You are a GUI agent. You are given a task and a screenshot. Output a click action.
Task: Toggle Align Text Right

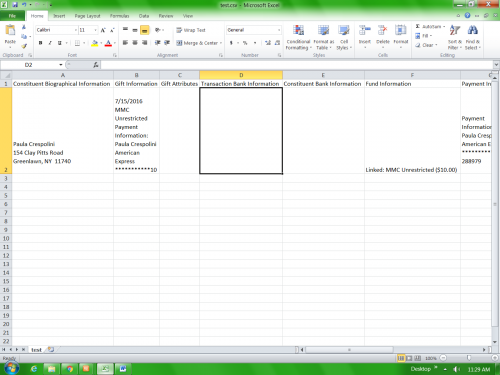click(145, 43)
